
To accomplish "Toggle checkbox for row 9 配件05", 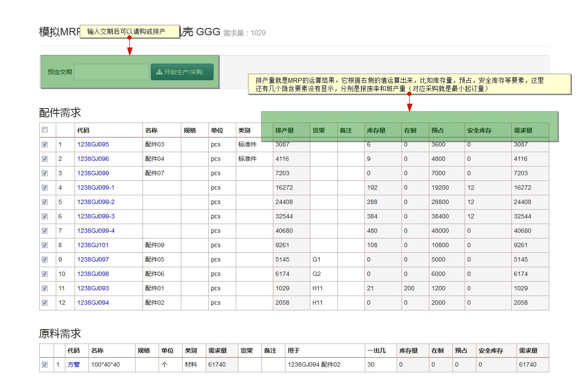I will tap(44, 260).
